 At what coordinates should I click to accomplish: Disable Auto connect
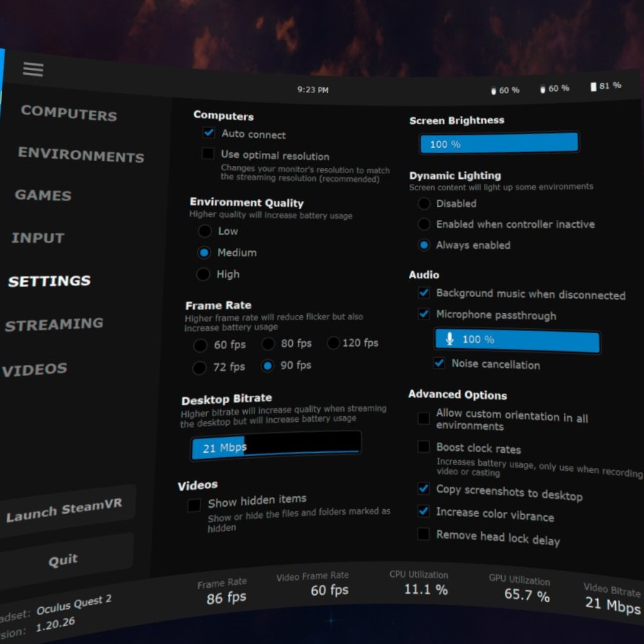[x=209, y=133]
